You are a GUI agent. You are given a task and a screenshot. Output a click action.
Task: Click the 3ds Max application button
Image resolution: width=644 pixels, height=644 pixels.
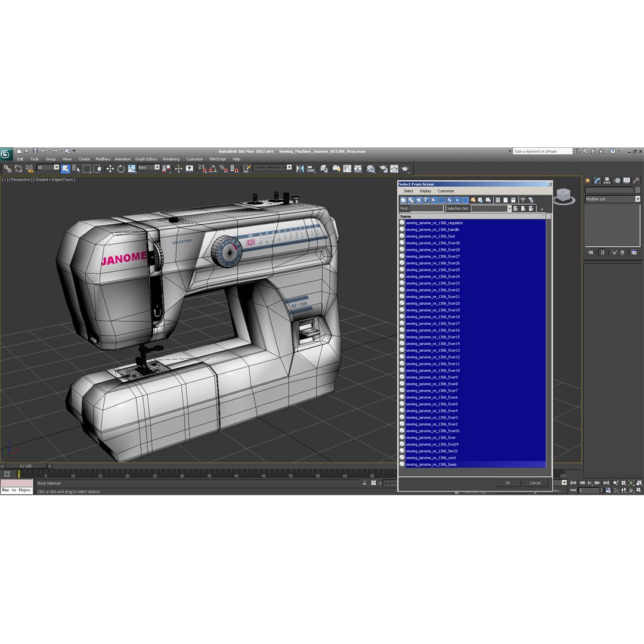coord(6,154)
